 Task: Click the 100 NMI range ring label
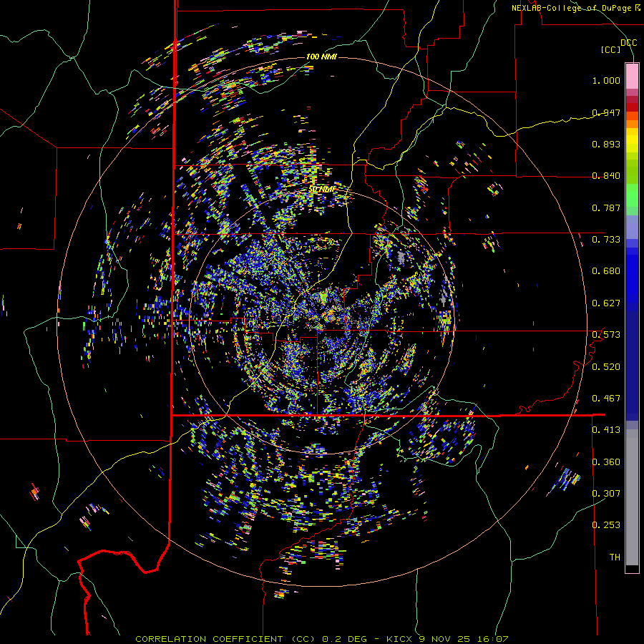tap(321, 57)
